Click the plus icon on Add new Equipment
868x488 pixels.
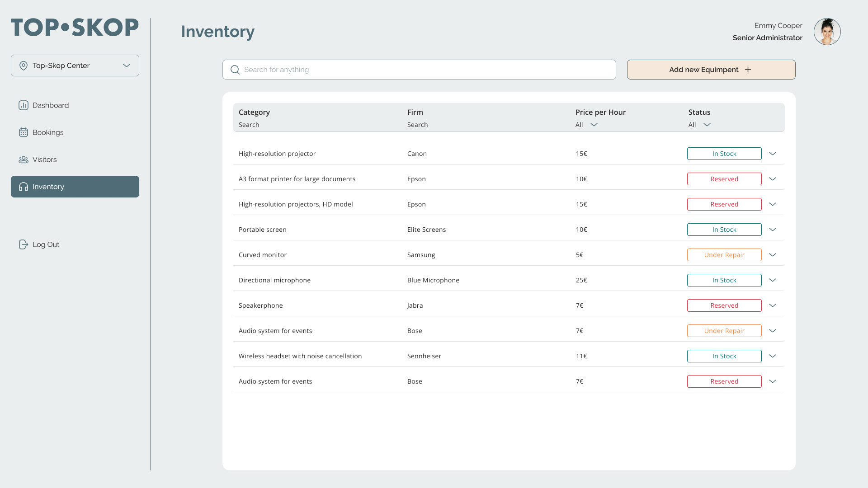pyautogui.click(x=748, y=70)
